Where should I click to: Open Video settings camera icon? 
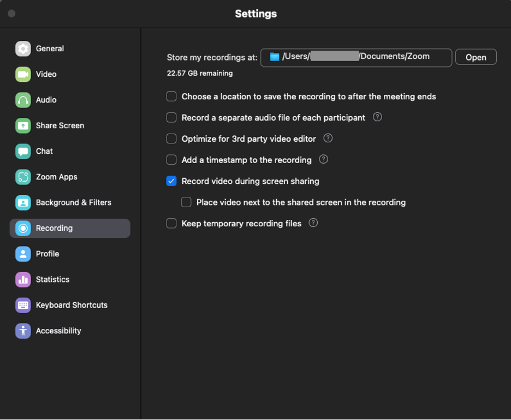pyautogui.click(x=23, y=74)
